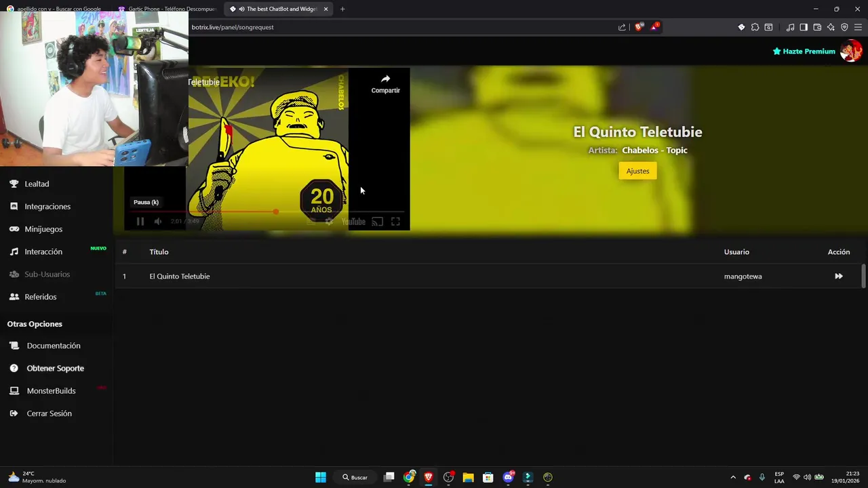Click the Cerrar Sesión exit icon
The width and height of the screenshot is (868, 488).
click(x=14, y=413)
